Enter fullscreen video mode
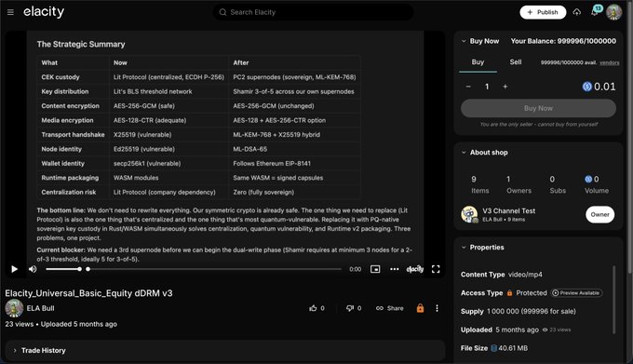The height and width of the screenshot is (364, 633). pos(436,269)
